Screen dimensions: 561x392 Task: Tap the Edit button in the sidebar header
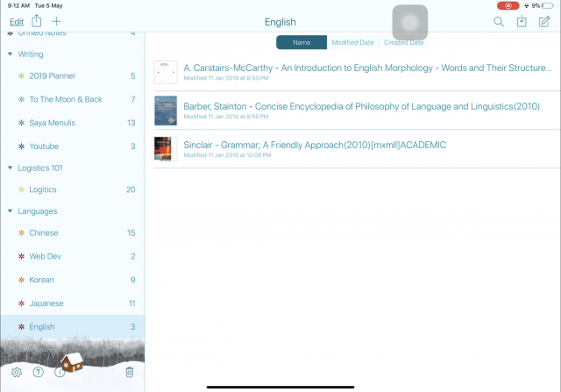tap(17, 22)
